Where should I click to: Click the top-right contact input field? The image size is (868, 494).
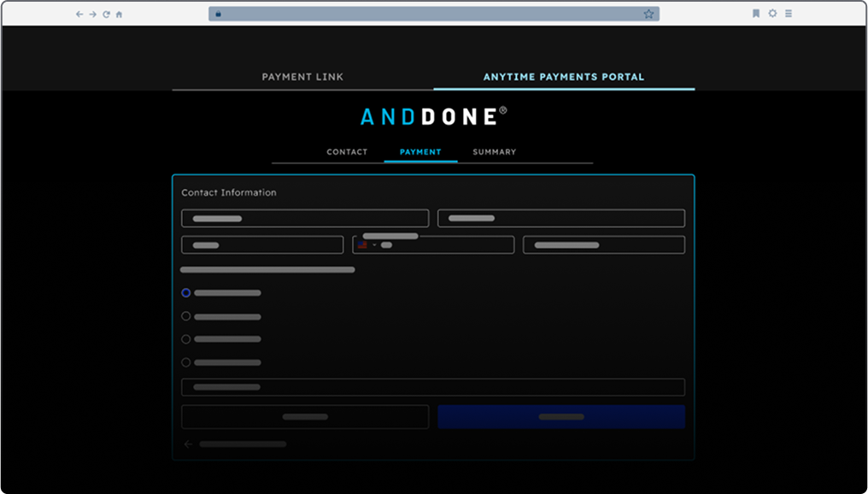[561, 218]
